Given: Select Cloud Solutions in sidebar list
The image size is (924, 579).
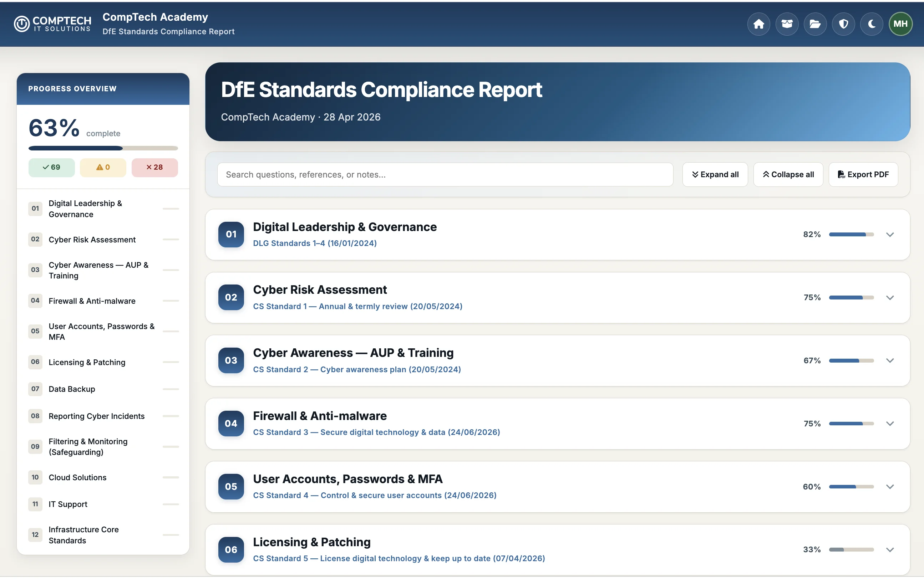Looking at the screenshot, I should pos(103,477).
